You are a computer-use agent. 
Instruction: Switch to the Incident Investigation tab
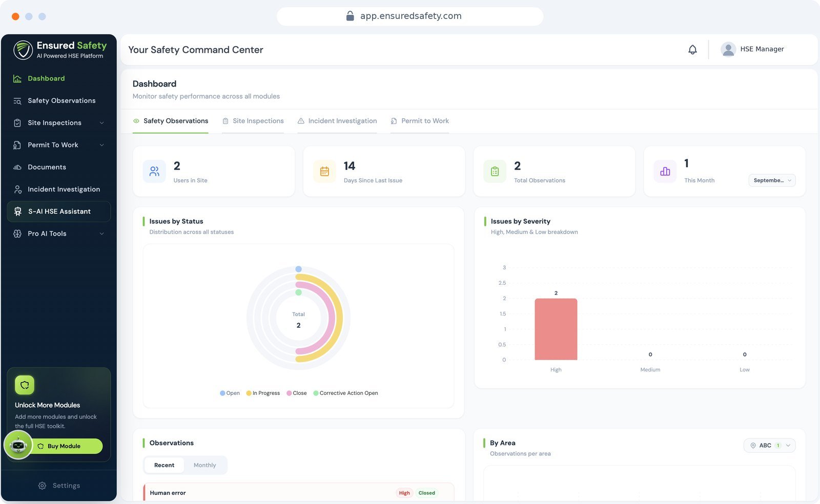pyautogui.click(x=337, y=121)
